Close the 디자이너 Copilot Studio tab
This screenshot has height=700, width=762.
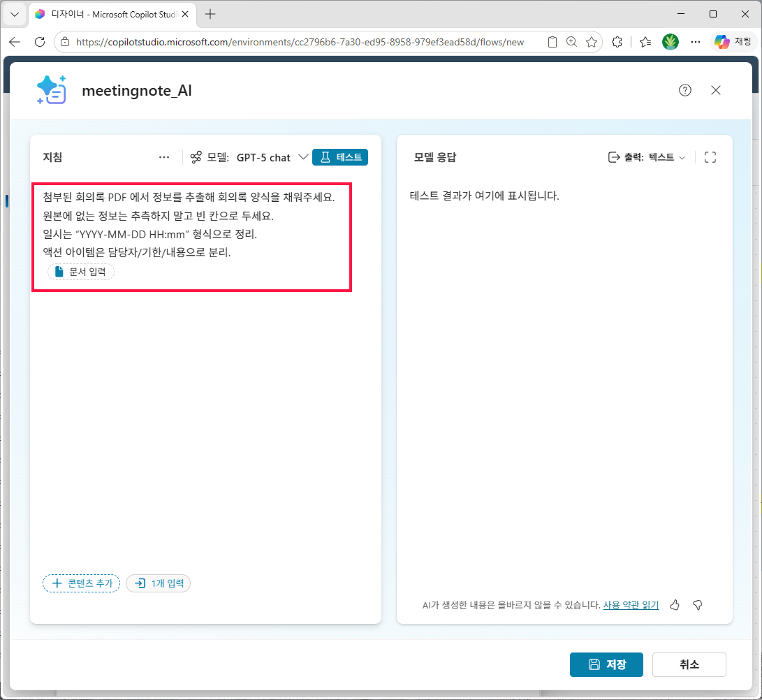pyautogui.click(x=185, y=14)
